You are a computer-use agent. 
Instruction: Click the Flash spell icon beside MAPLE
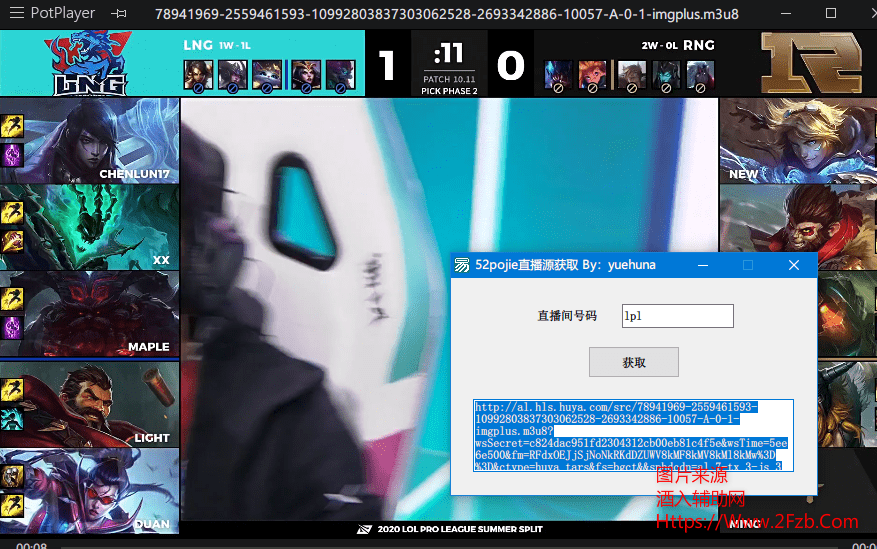(12, 299)
